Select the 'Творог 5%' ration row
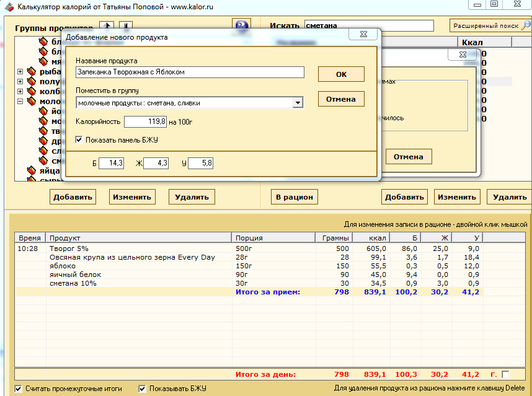The height and width of the screenshot is (396, 532). pos(249,249)
